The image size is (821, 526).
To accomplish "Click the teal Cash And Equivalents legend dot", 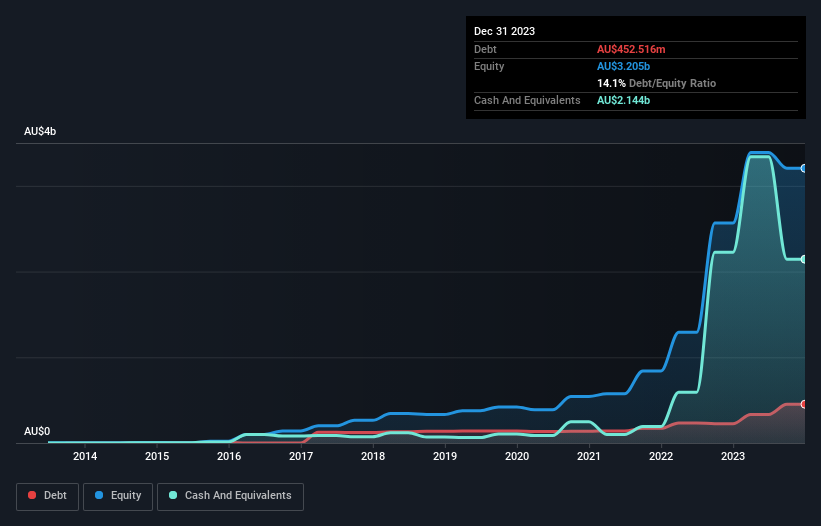I will tap(173, 495).
